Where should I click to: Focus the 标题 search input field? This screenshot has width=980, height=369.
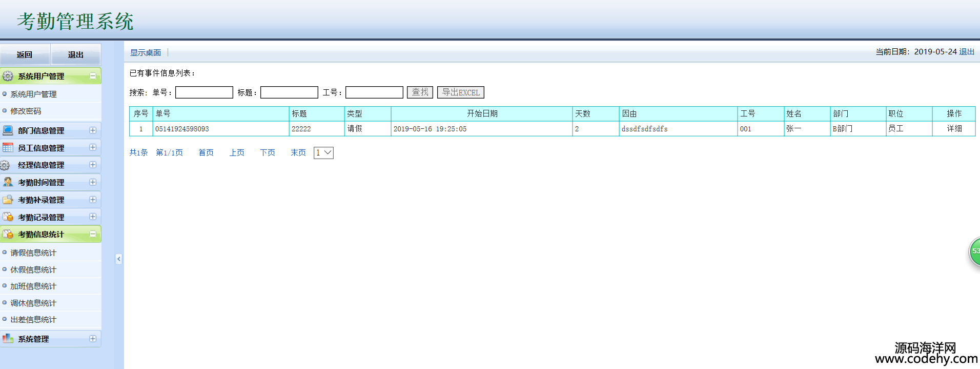click(x=289, y=92)
